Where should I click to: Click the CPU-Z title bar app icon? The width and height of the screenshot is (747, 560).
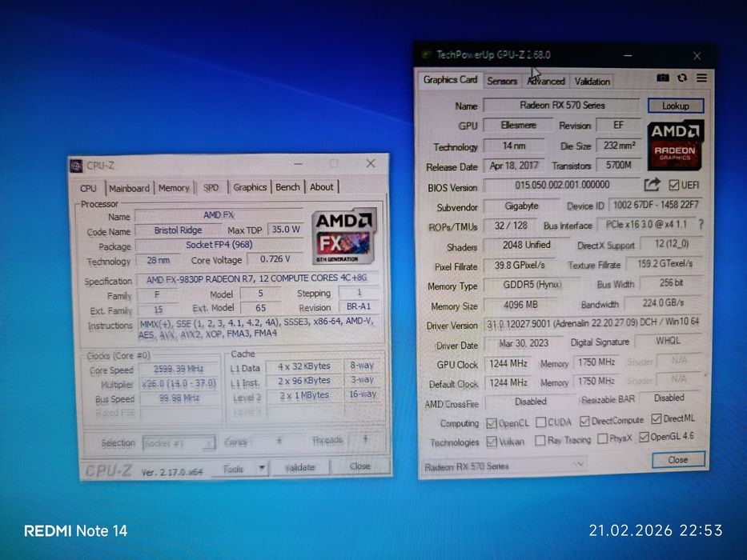76,166
